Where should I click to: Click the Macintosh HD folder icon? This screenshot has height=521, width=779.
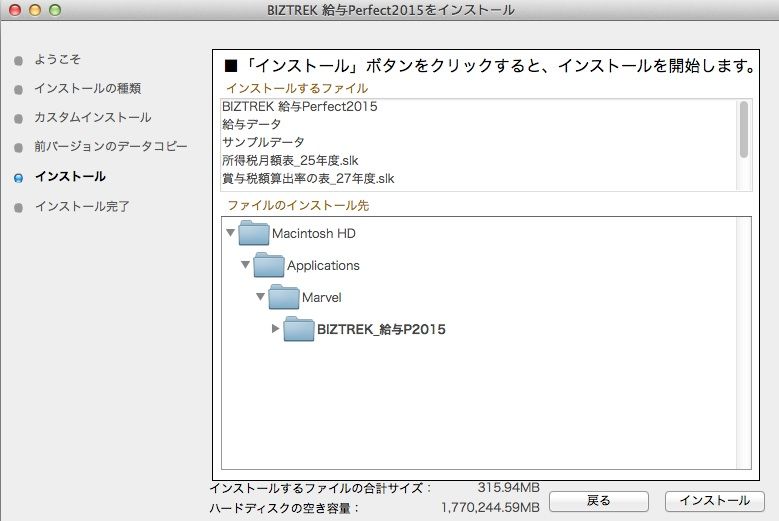pyautogui.click(x=254, y=233)
